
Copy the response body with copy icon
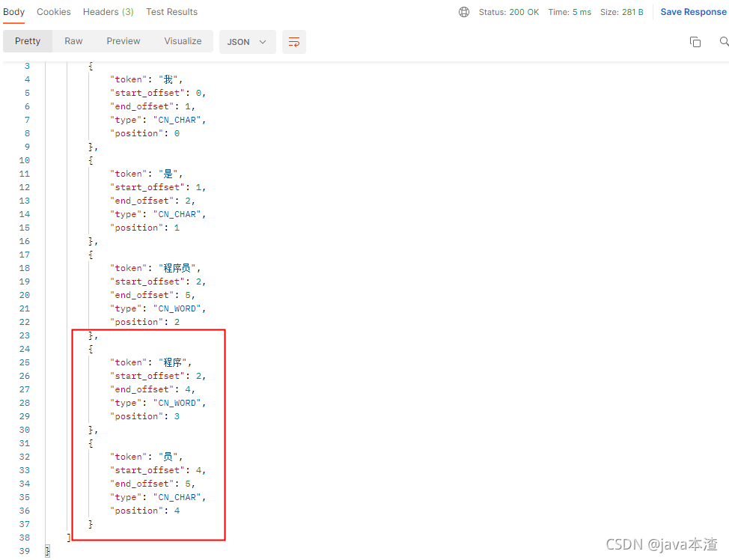695,42
